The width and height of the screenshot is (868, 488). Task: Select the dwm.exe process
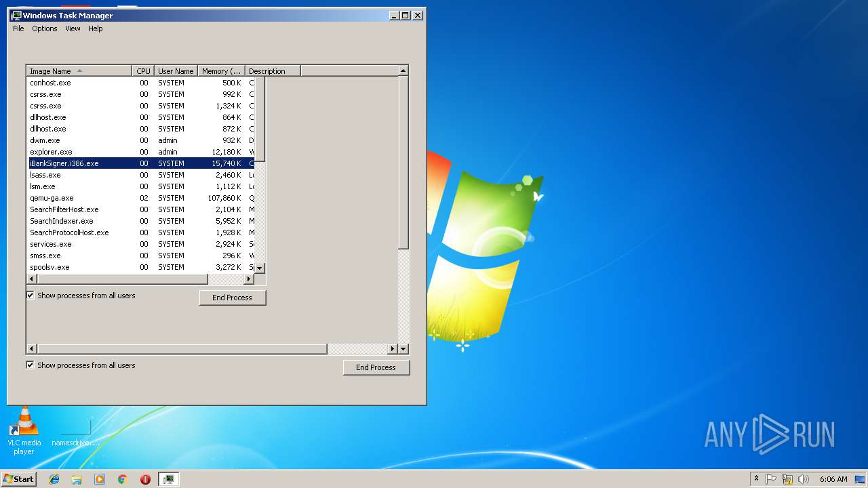tap(140, 140)
